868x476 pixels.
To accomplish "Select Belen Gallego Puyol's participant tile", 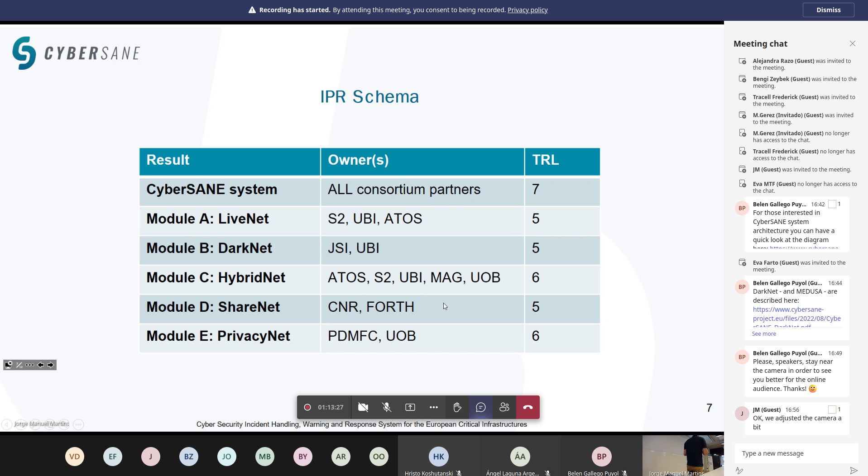I will 601,456.
